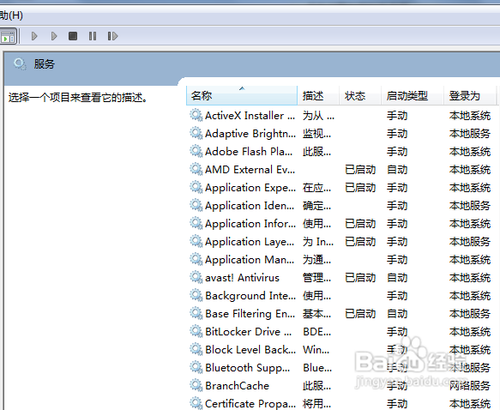Click 手动 startup type in ActiveX Installer row

(397, 116)
